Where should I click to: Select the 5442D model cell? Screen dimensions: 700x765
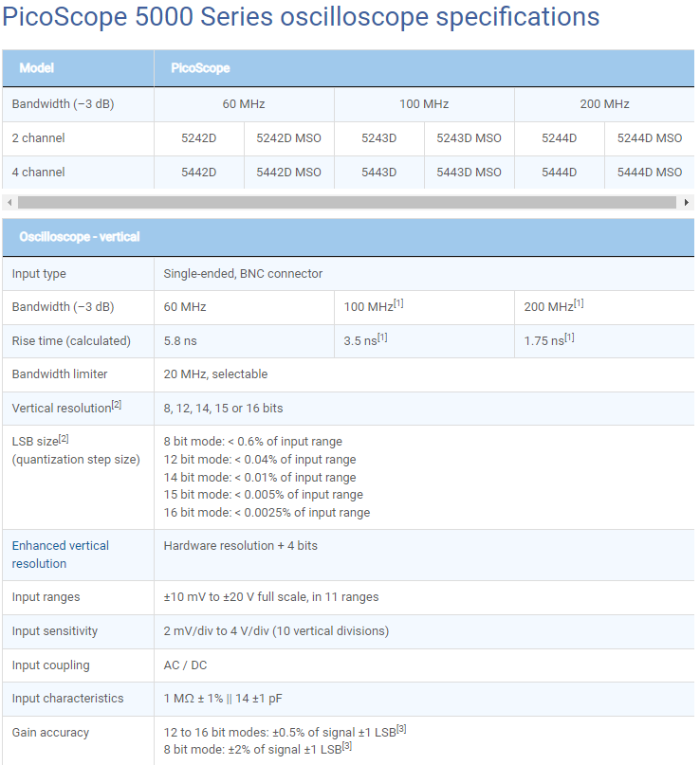(198, 173)
